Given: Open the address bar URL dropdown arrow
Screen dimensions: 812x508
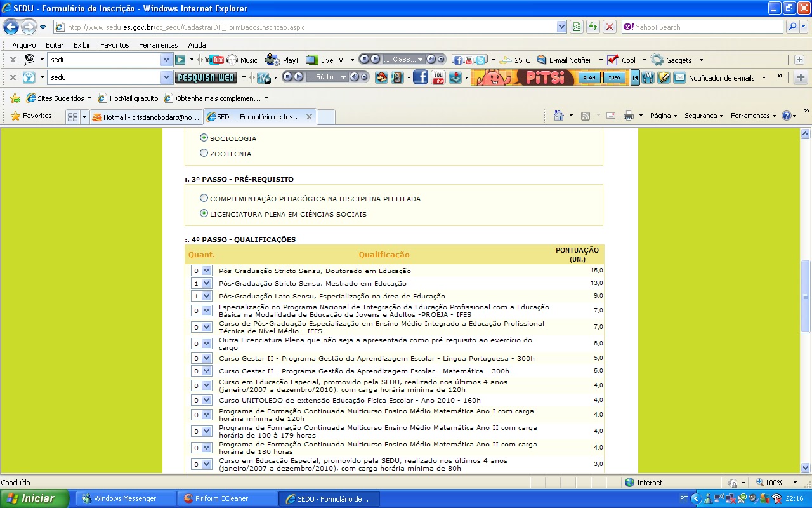Looking at the screenshot, I should click(561, 27).
